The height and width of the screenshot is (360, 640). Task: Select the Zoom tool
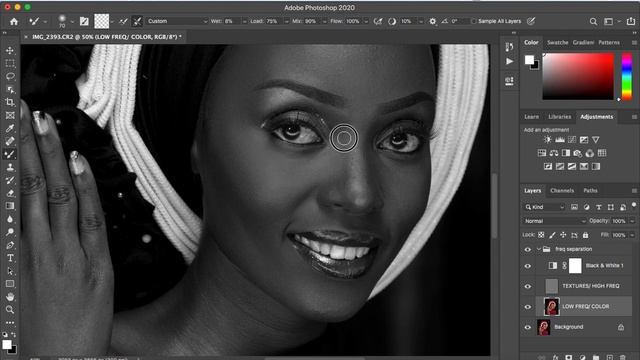(x=10, y=309)
